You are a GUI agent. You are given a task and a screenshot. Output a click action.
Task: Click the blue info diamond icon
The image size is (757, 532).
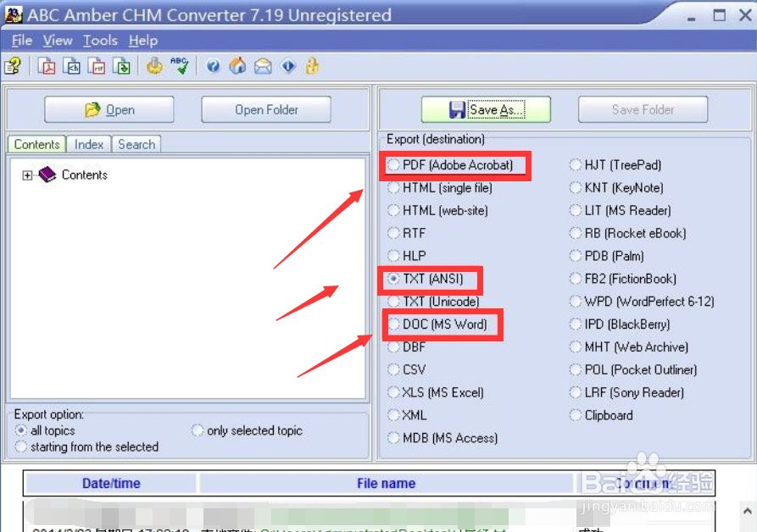click(x=288, y=65)
